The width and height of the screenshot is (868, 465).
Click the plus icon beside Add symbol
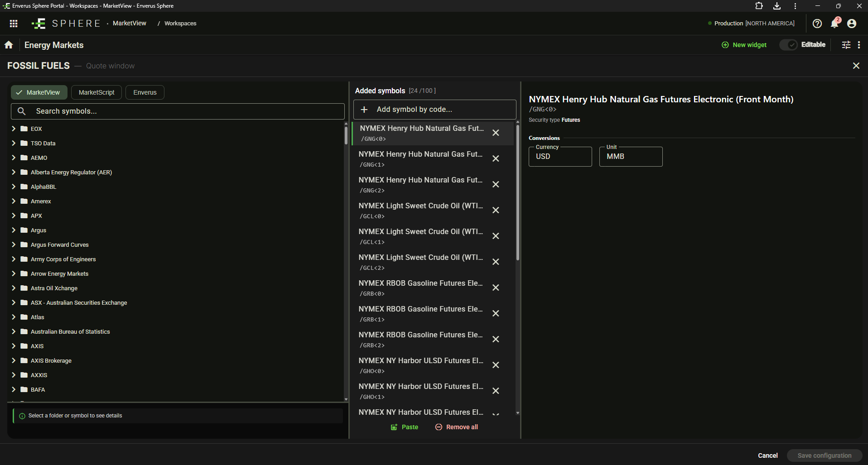click(364, 110)
